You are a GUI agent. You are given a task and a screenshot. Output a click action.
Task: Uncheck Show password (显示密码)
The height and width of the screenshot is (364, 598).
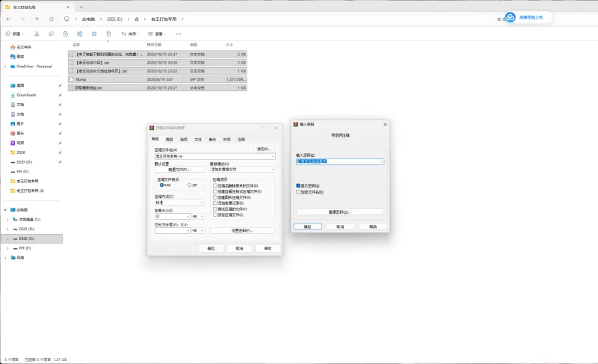tap(298, 185)
